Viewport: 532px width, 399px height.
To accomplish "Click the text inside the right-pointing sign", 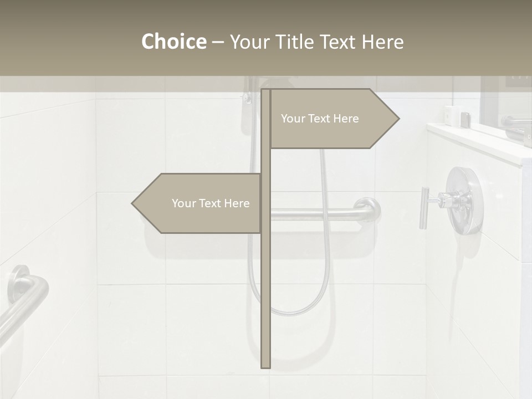I will click(x=320, y=119).
